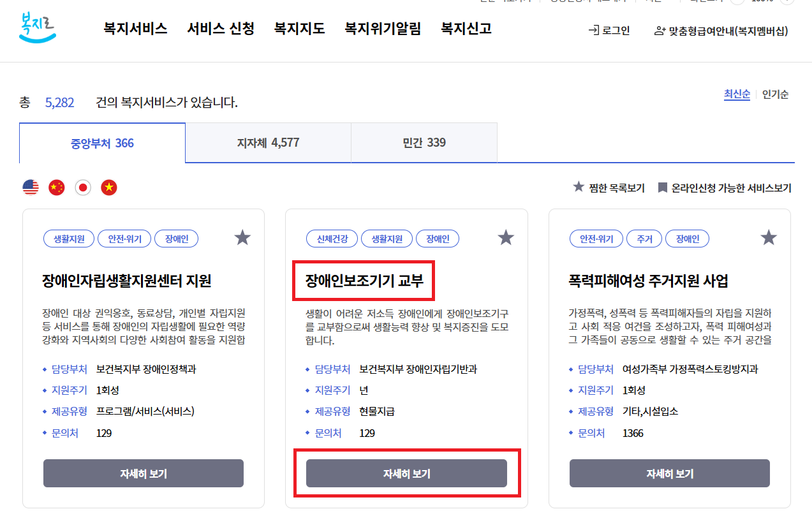Open the 민간 339 tab
This screenshot has height=516, width=812.
(424, 143)
